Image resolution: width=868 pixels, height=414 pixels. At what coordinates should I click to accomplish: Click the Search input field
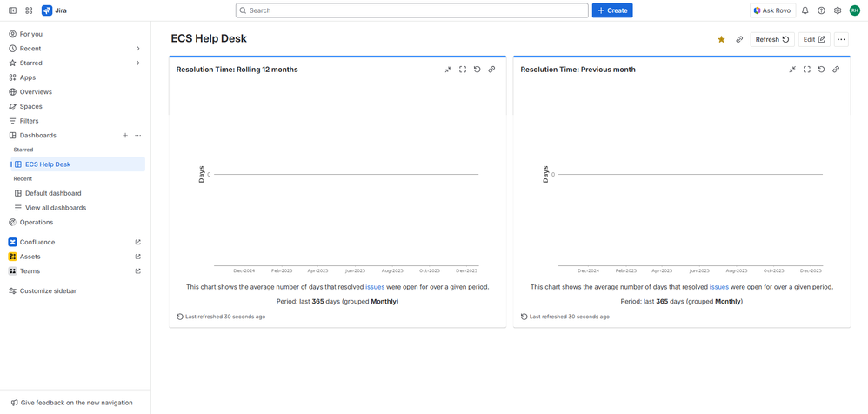412,10
